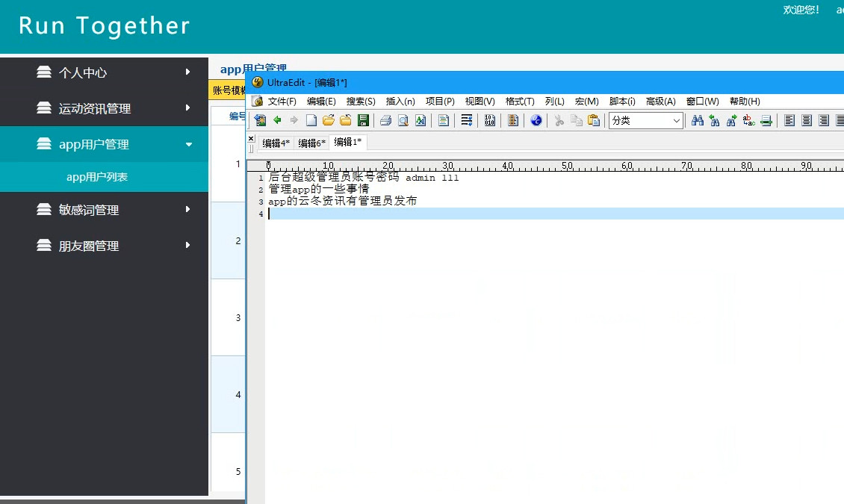Open the 高级(A) menu
Viewport: 844px width, 504px height.
click(660, 101)
